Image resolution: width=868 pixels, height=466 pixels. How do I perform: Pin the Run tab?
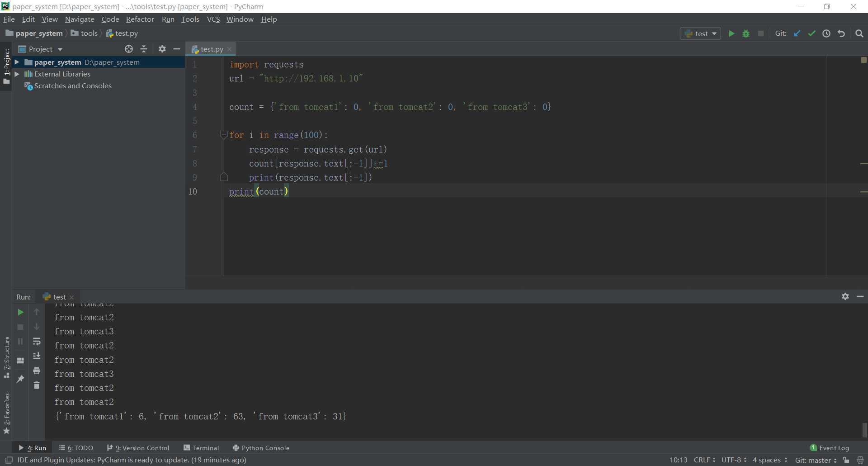tap(20, 379)
